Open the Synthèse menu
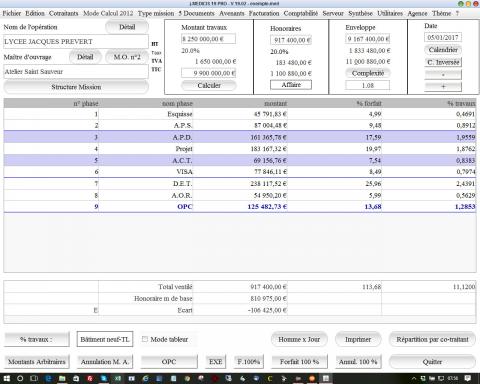Screen dimensions: 480x384 tap(360, 13)
